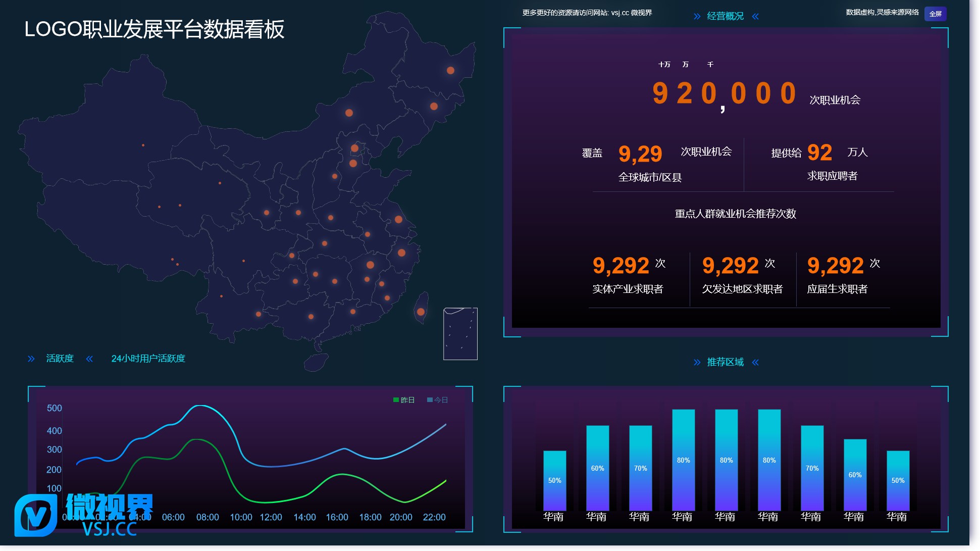Click left chevron after 推荐区域 title
This screenshot has width=980, height=551.
point(755,362)
